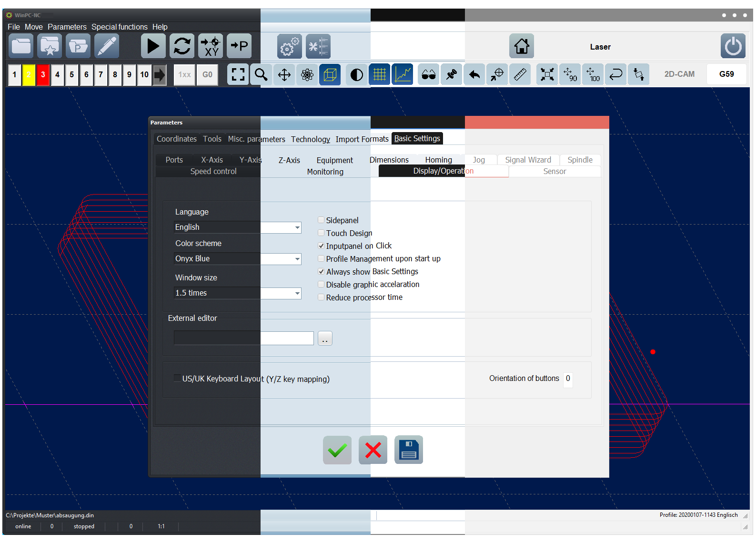Start the job with the play icon
The height and width of the screenshot is (544, 756).
[153, 46]
